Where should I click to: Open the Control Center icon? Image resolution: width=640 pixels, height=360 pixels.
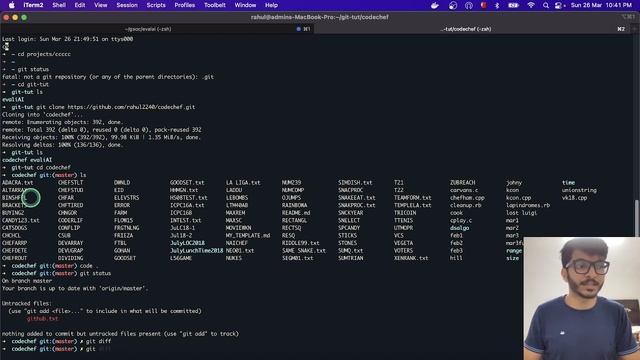tap(559, 5)
